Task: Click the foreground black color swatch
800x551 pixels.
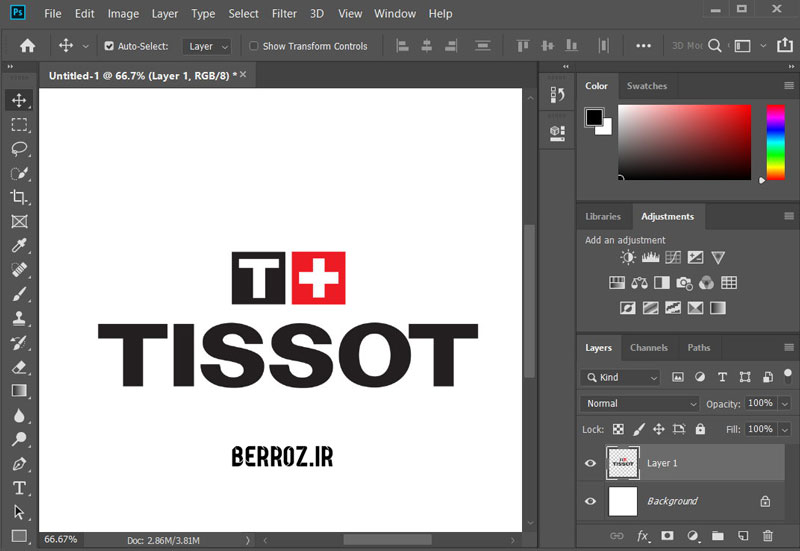Action: pos(593,117)
